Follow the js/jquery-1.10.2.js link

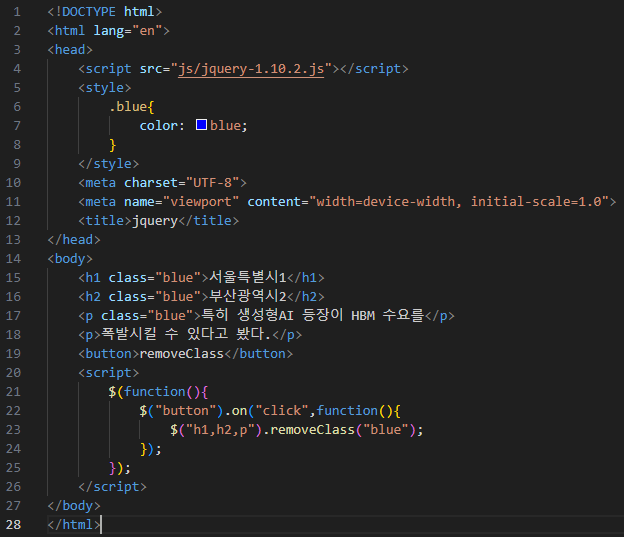[x=251, y=69]
